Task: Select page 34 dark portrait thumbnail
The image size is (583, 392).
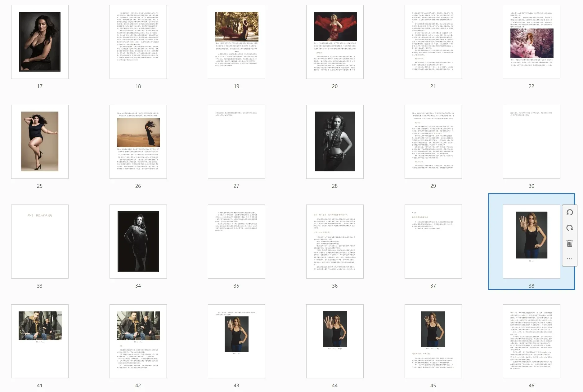Action: (x=138, y=241)
